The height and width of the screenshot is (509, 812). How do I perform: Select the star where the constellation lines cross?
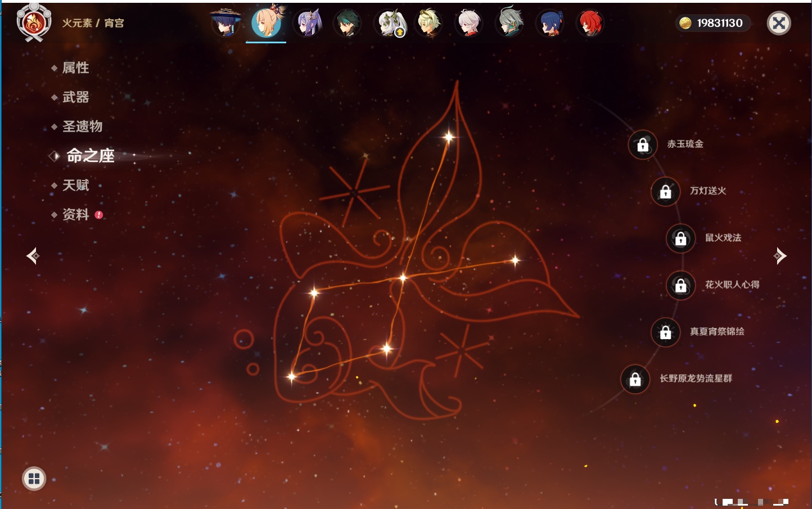click(x=403, y=277)
